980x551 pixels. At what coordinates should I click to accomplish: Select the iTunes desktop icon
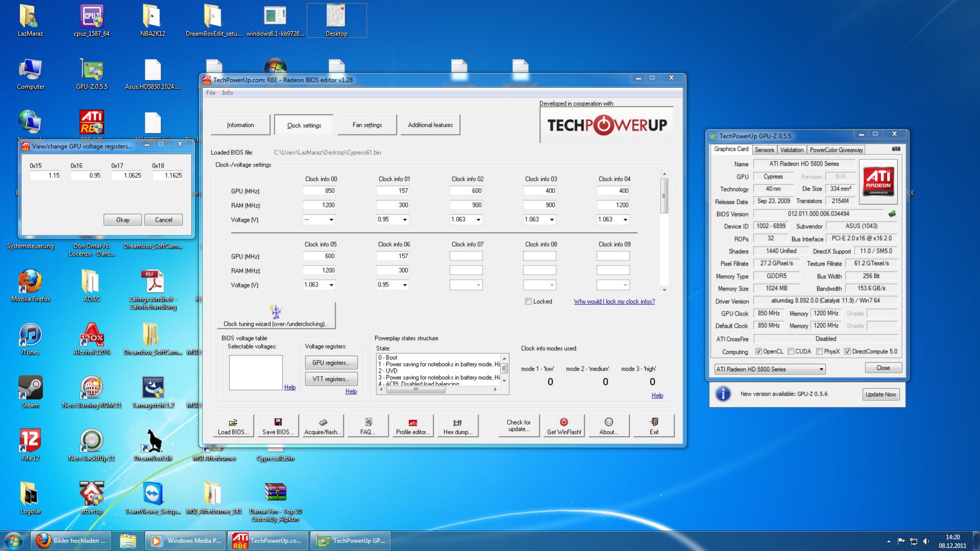[x=30, y=339]
